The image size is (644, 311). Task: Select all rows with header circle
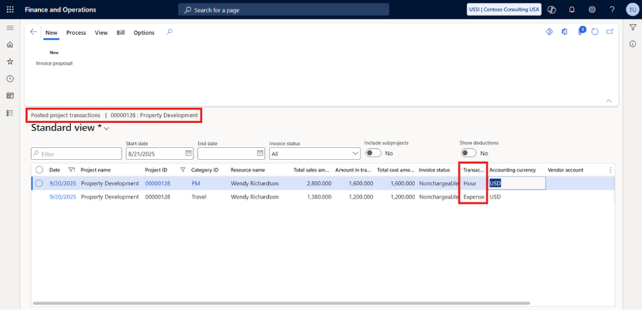(40, 170)
